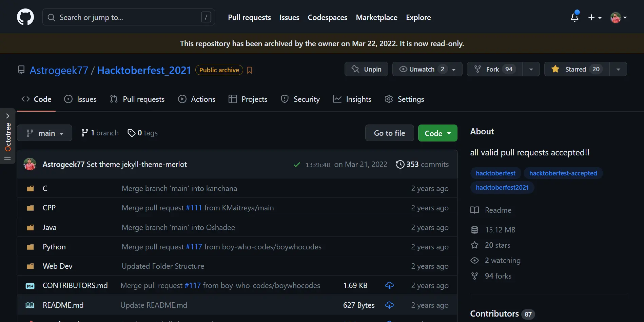Screen dimensions: 644x322
Task: Toggle the Unpin repository button
Action: [366, 69]
